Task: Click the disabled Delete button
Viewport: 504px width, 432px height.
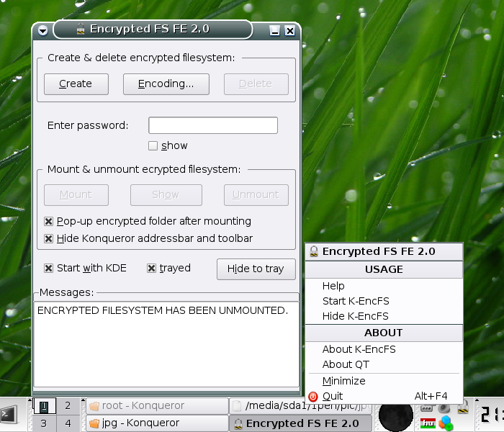Action: (256, 84)
